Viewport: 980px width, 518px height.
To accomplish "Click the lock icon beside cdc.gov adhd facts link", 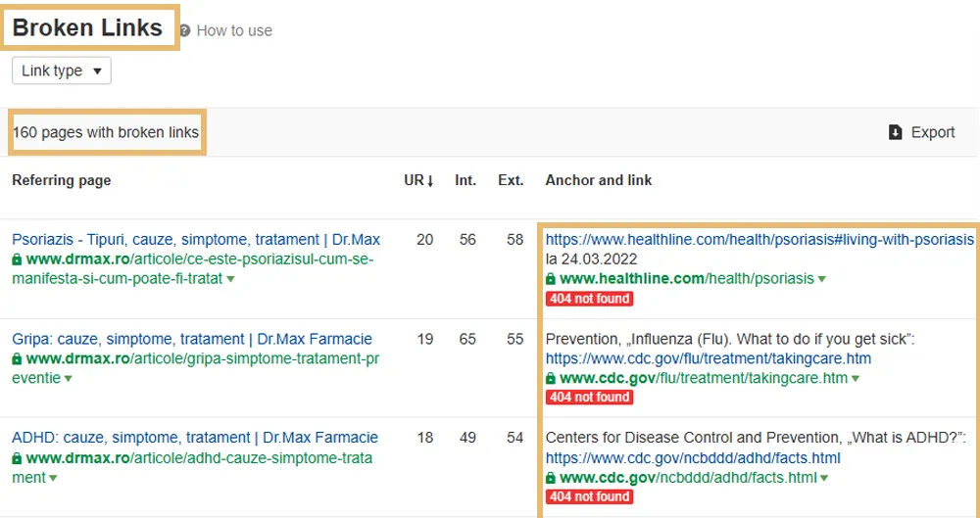I will (x=551, y=478).
